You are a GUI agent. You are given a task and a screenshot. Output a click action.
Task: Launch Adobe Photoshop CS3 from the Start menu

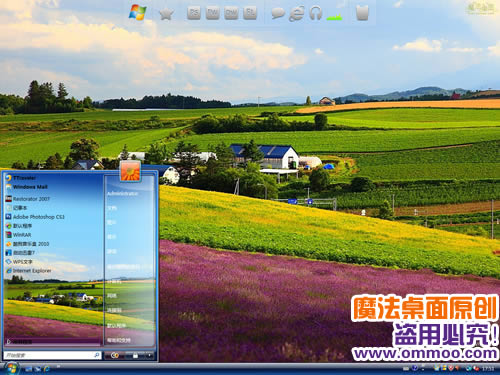point(39,217)
